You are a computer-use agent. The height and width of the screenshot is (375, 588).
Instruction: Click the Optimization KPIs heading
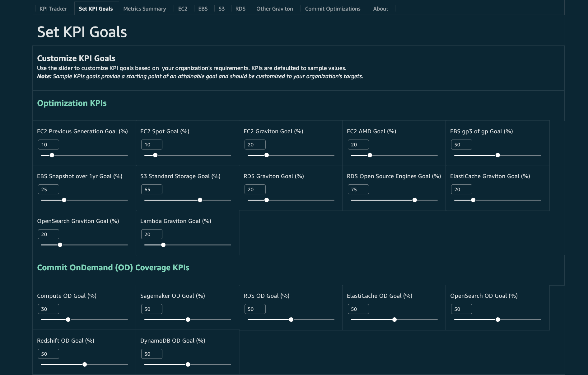pyautogui.click(x=72, y=103)
